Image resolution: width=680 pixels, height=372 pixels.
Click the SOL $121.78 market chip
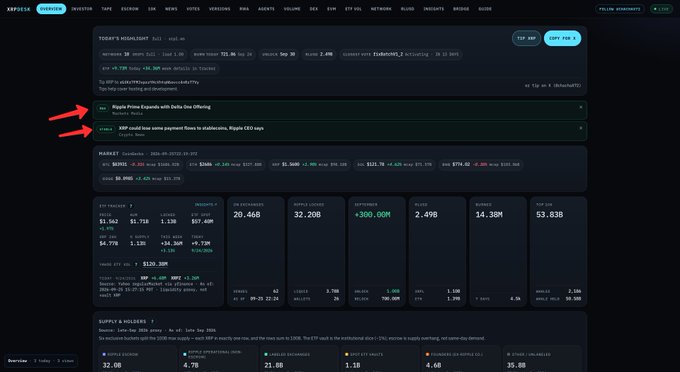point(394,165)
